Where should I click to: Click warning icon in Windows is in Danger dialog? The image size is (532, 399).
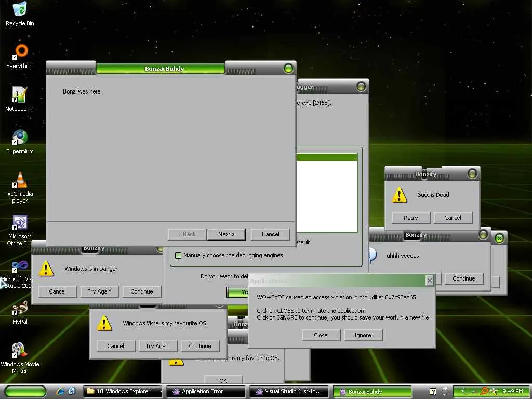(x=46, y=269)
